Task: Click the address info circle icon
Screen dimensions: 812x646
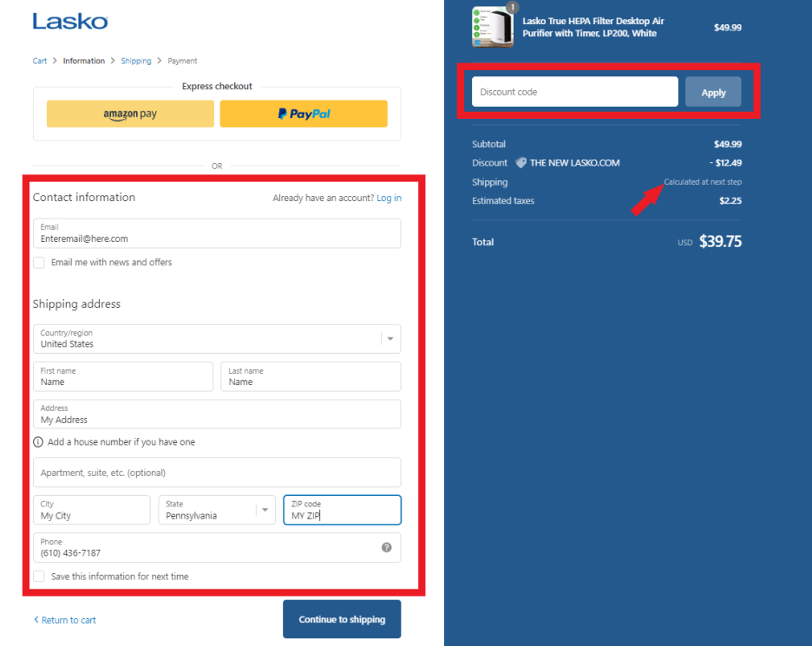Action: 38,442
